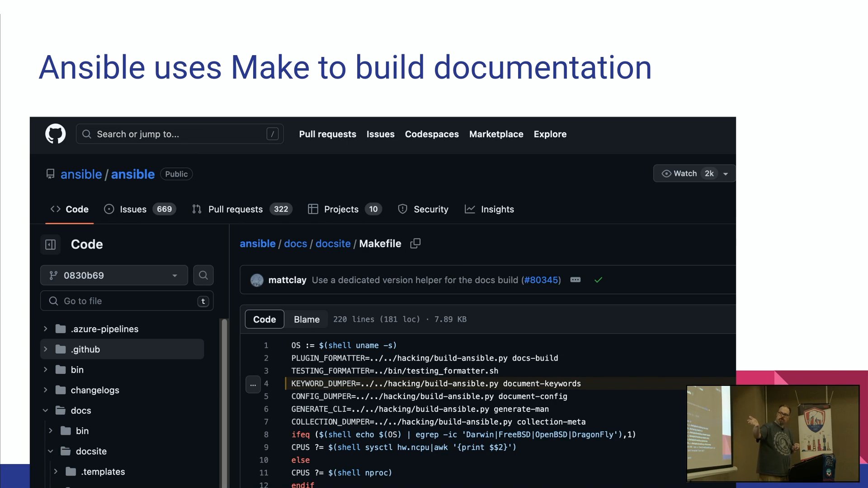Click line number 8 in the gutter
Viewport: 868px width, 488px height.
click(x=266, y=434)
